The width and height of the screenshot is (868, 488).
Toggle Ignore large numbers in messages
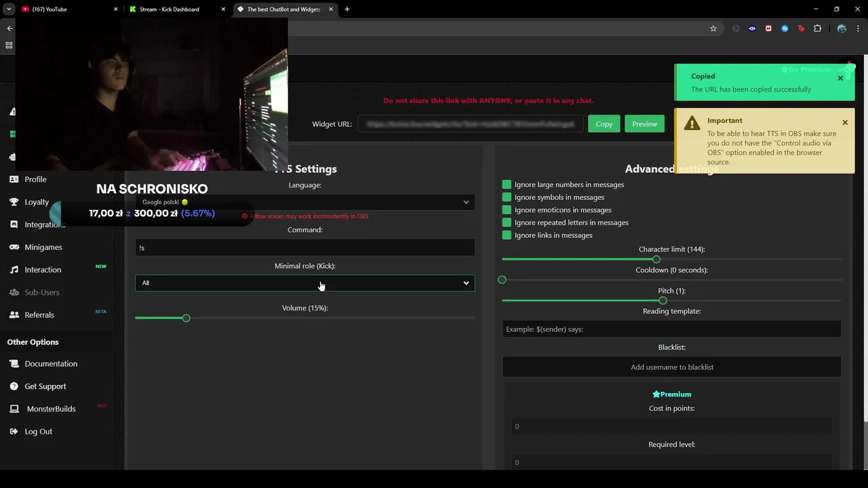[507, 184]
